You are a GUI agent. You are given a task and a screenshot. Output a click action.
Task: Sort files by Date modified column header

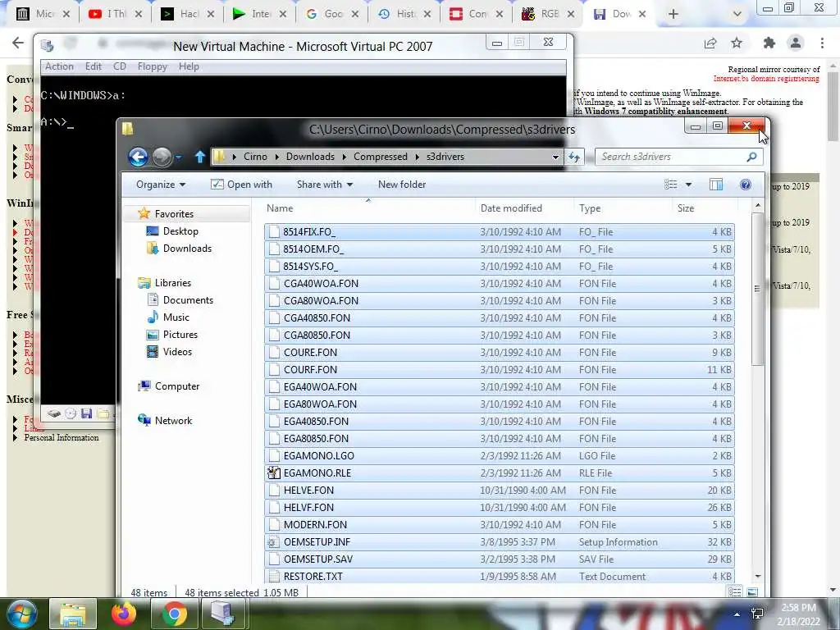point(511,208)
